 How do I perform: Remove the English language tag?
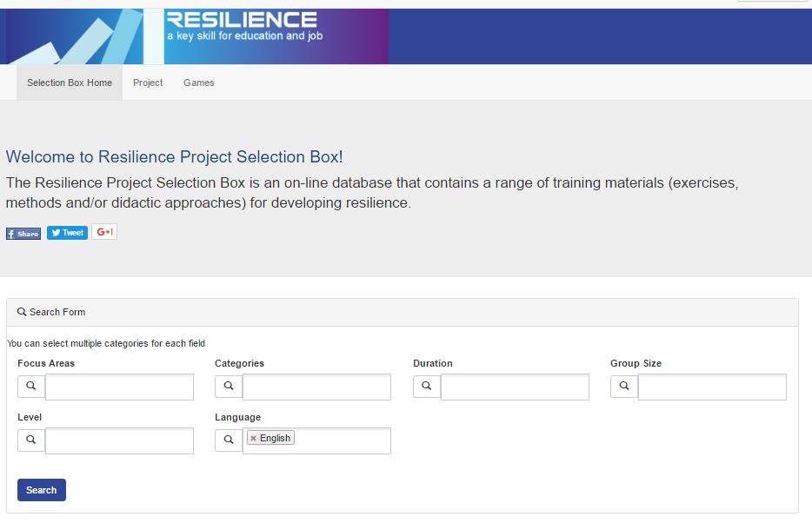[x=253, y=439]
